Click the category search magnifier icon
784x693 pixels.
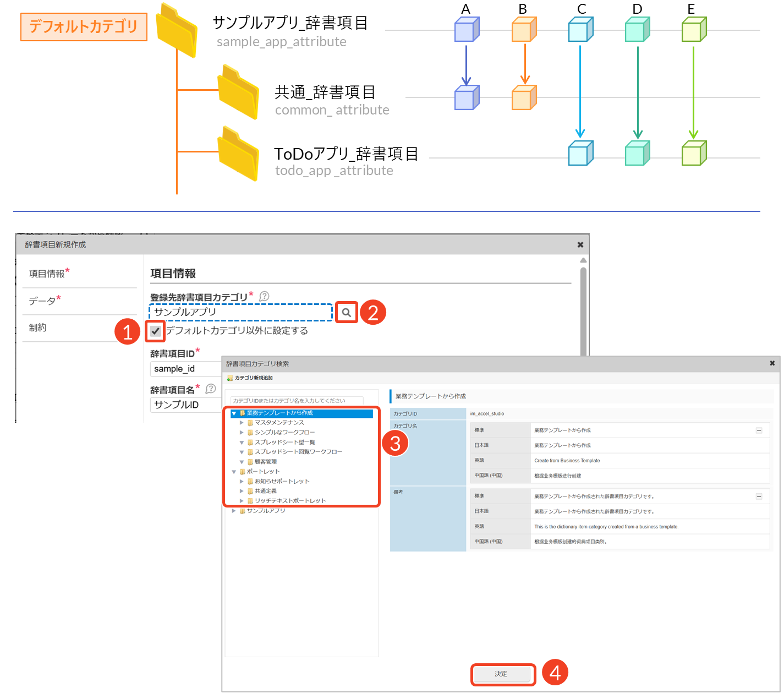(346, 313)
